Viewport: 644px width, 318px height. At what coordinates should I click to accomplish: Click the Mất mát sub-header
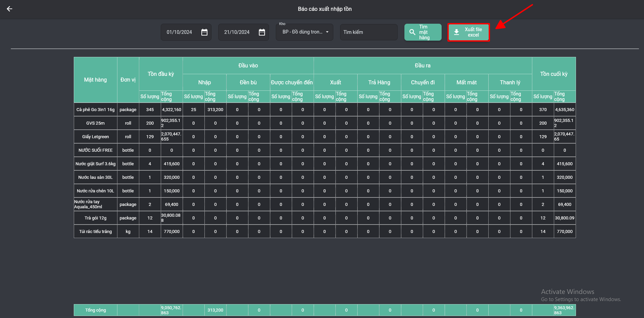coord(466,82)
